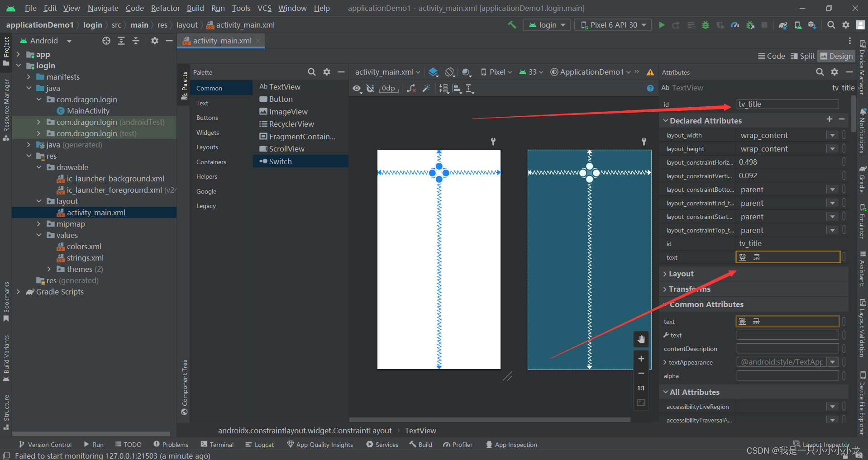868x460 pixels.
Task: Click the Pan hand tool on design surface
Action: pos(641,339)
